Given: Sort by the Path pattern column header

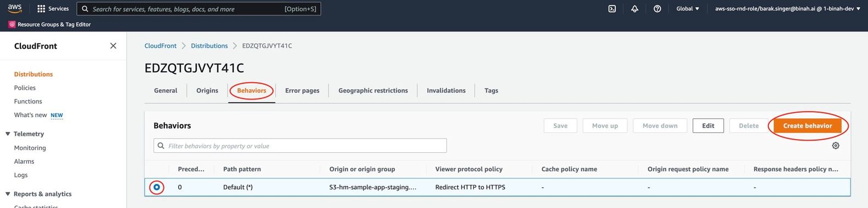Looking at the screenshot, I should [242, 169].
